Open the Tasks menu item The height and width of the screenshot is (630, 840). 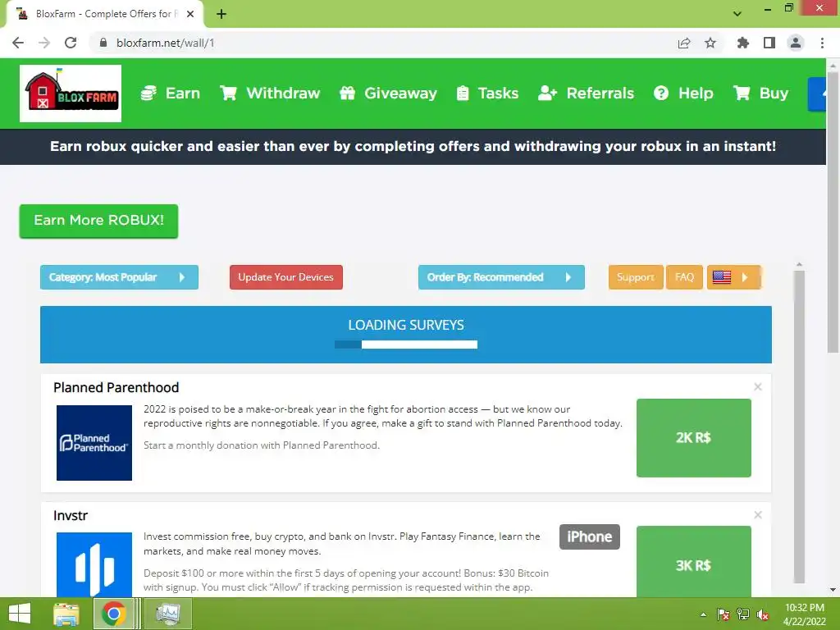click(x=487, y=94)
